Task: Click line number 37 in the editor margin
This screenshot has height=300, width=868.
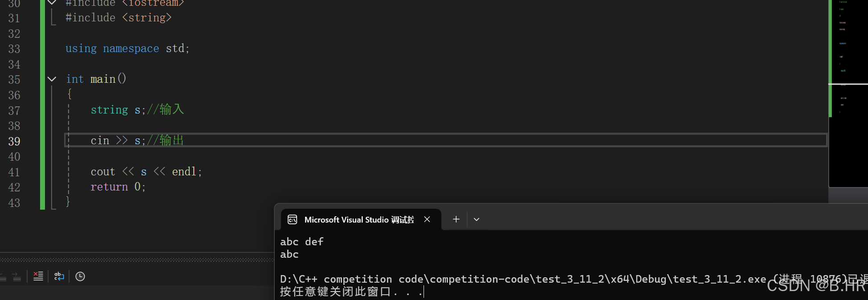Action: click(x=14, y=110)
